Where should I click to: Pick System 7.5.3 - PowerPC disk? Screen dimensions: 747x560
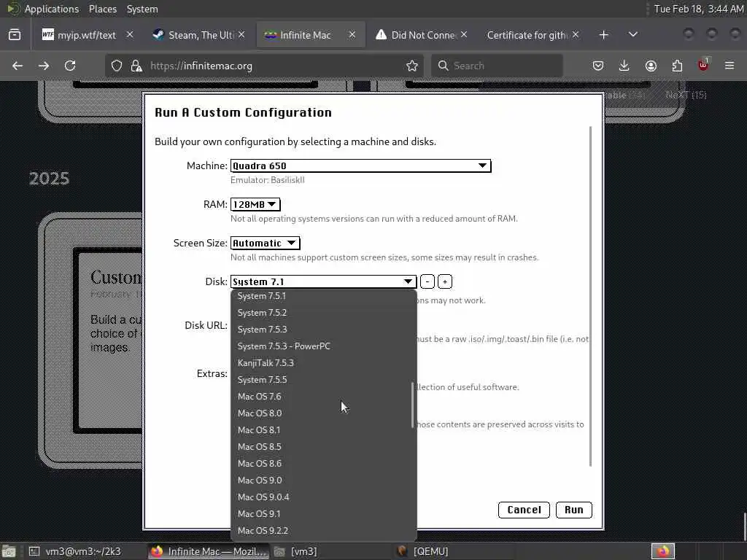point(323,346)
